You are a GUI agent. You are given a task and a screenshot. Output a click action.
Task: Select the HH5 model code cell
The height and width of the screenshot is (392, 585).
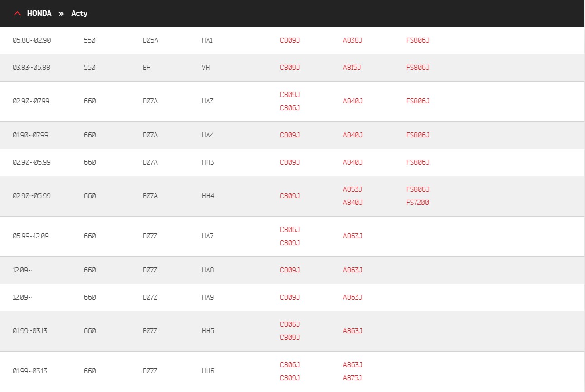point(208,331)
